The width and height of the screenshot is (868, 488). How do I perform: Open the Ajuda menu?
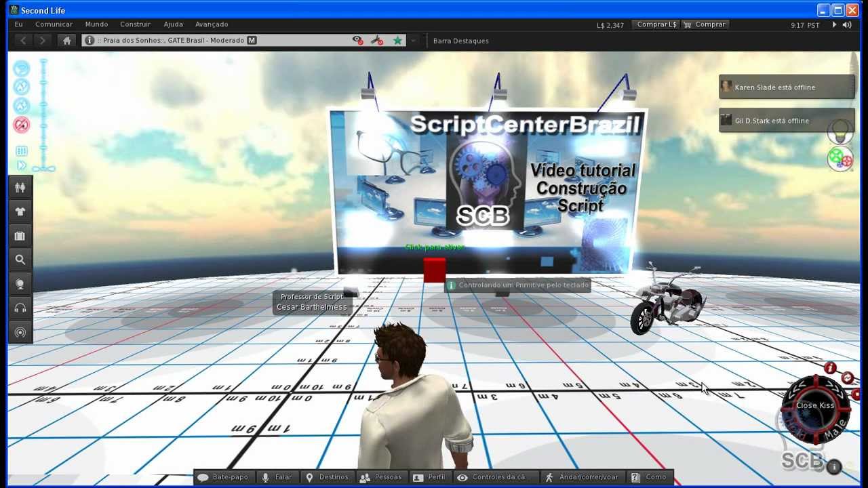click(x=174, y=24)
